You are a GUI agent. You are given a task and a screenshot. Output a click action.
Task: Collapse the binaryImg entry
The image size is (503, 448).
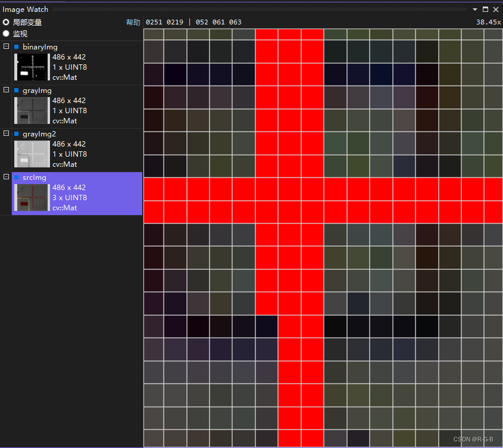(x=6, y=46)
